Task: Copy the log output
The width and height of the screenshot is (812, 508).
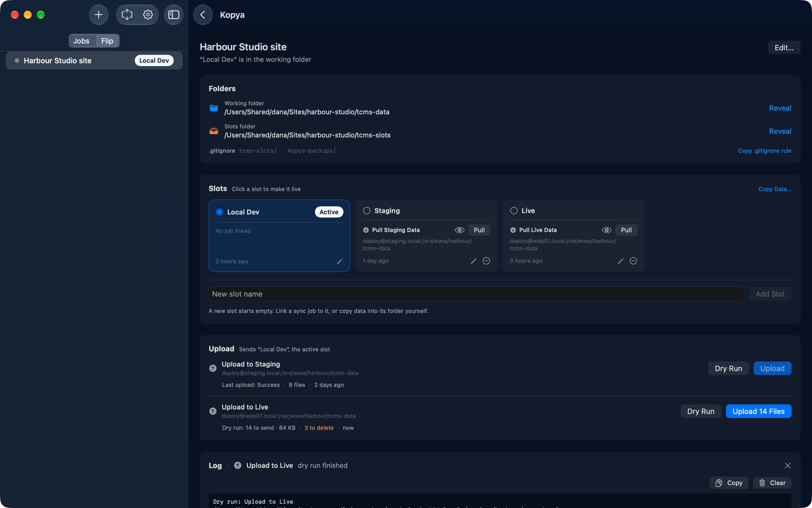Action: point(729,483)
